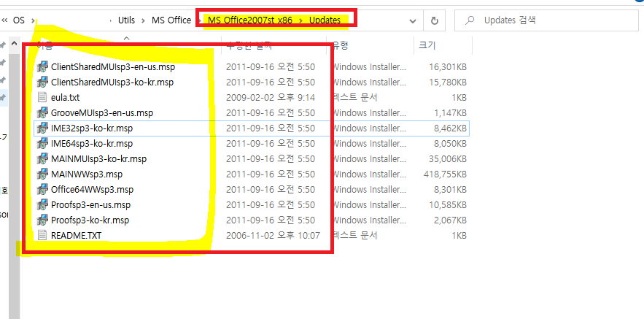Click size value 10,585KB

pyautogui.click(x=448, y=204)
